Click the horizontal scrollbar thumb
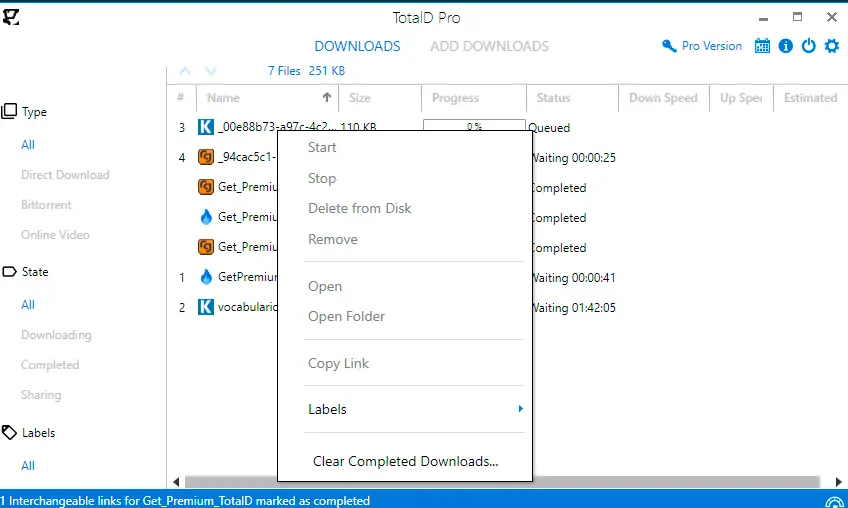This screenshot has width=848, height=508. pyautogui.click(x=503, y=481)
